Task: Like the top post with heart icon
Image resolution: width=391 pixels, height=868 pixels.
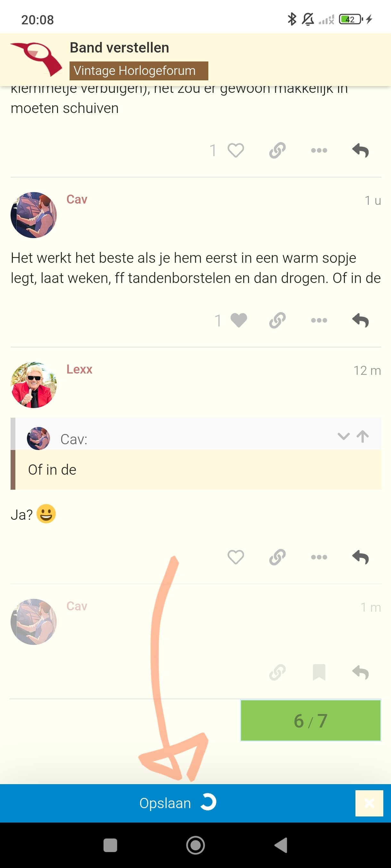Action: [236, 150]
